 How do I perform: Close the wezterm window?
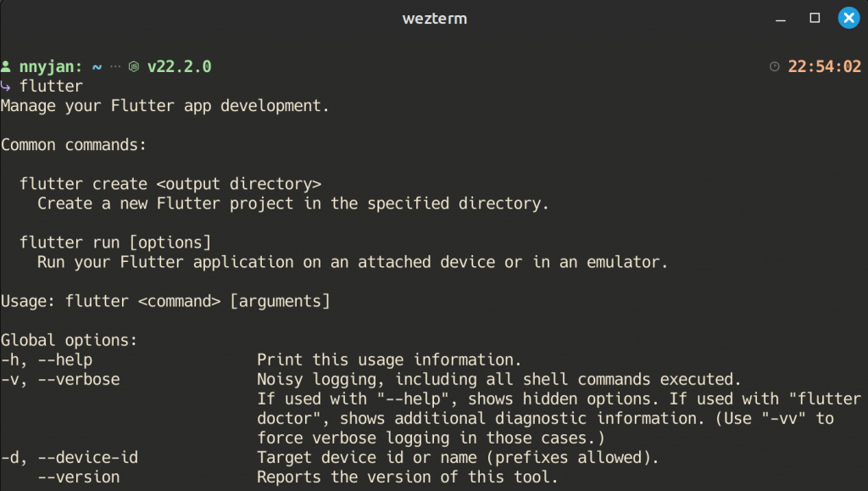pyautogui.click(x=849, y=18)
